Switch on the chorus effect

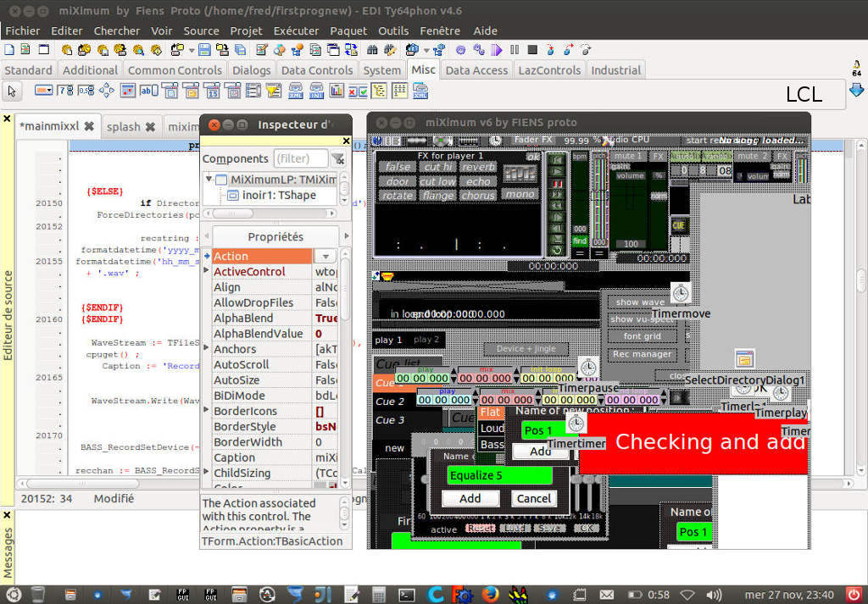tap(478, 195)
